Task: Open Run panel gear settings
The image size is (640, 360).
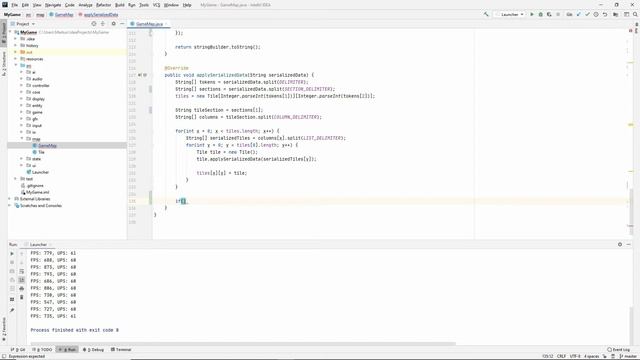Action: [620, 244]
